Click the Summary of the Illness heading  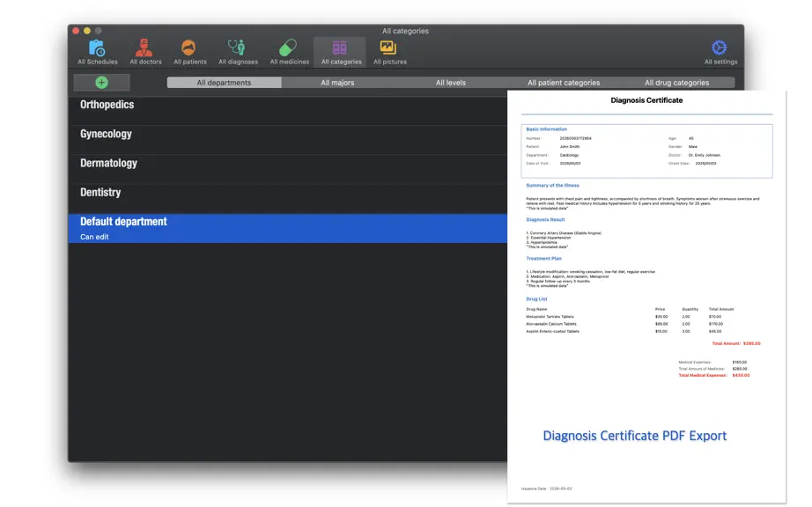pyautogui.click(x=552, y=185)
